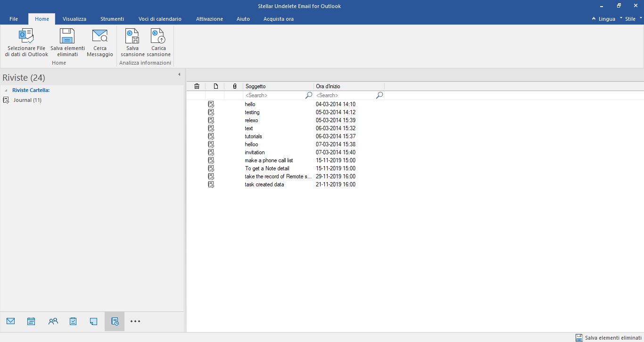The height and width of the screenshot is (342, 644).
Task: Select the 'helloo' journal entry
Action: click(251, 144)
